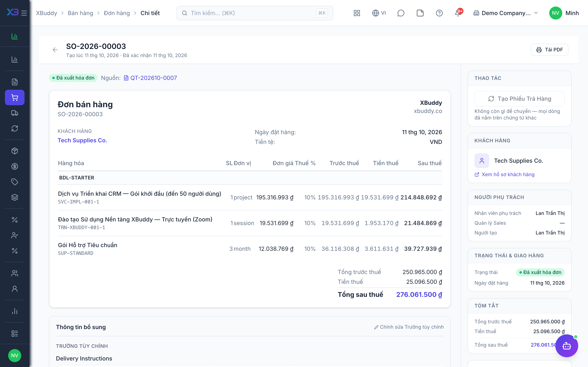This screenshot has height=367, width=588.
Task: Click the Tải PDF button
Action: point(549,50)
